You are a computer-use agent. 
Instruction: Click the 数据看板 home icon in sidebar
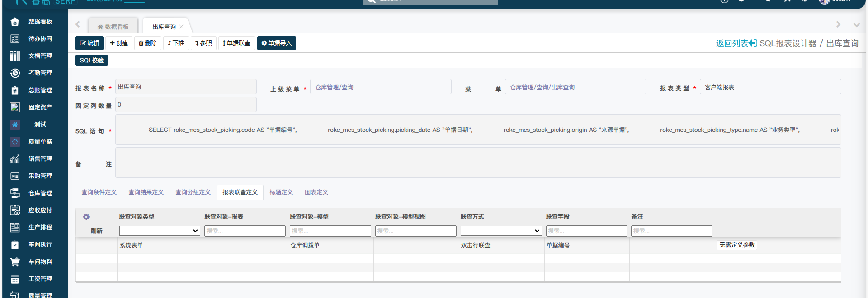[x=15, y=22]
